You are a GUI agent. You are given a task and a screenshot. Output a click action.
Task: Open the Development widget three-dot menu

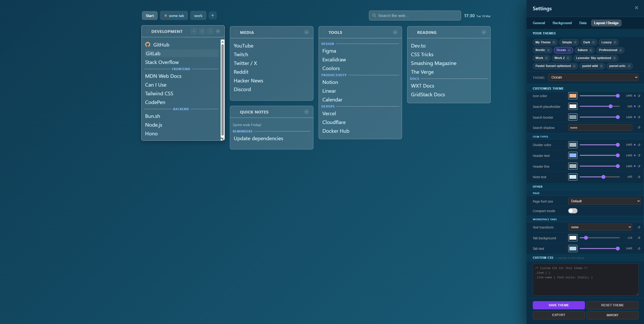click(x=211, y=31)
